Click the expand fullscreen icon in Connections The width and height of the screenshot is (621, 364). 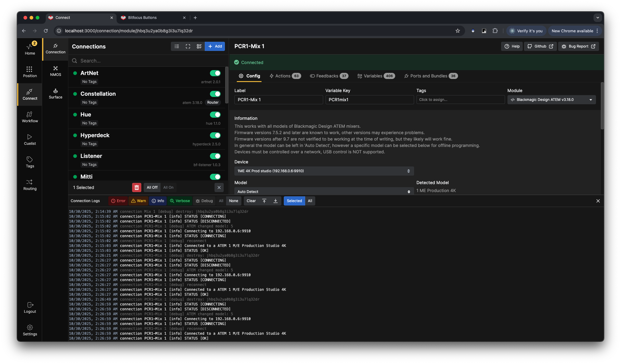[x=188, y=46]
